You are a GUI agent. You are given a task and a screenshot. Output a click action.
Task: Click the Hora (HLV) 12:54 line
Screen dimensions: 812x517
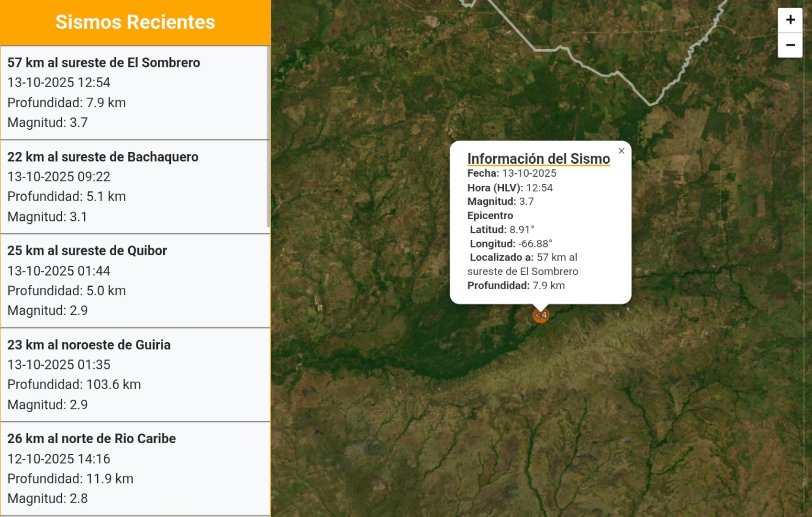(510, 188)
